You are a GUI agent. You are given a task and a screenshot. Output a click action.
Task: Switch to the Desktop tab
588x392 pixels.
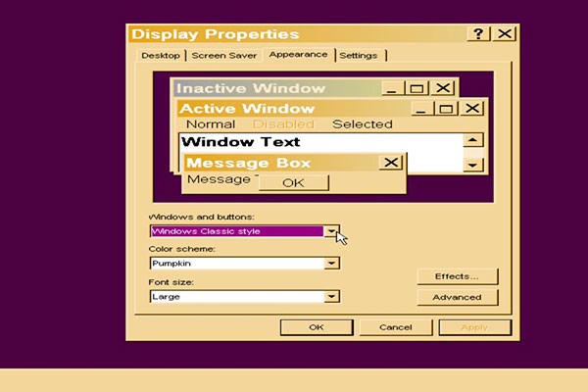161,56
